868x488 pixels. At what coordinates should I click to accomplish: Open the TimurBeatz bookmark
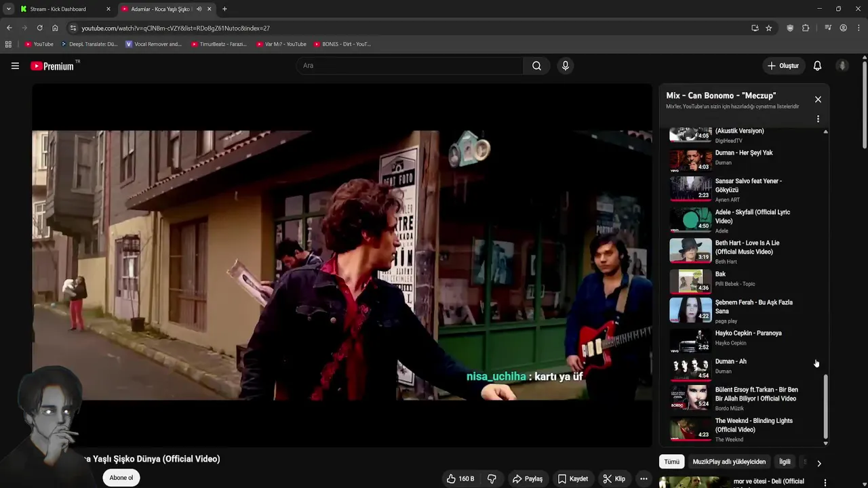tap(219, 44)
